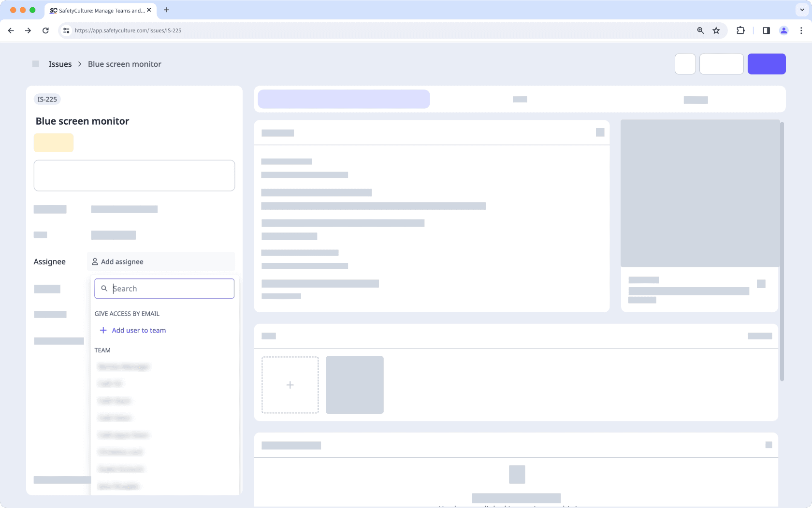The image size is (812, 508).
Task: Open site information next to the URL
Action: coord(66,30)
